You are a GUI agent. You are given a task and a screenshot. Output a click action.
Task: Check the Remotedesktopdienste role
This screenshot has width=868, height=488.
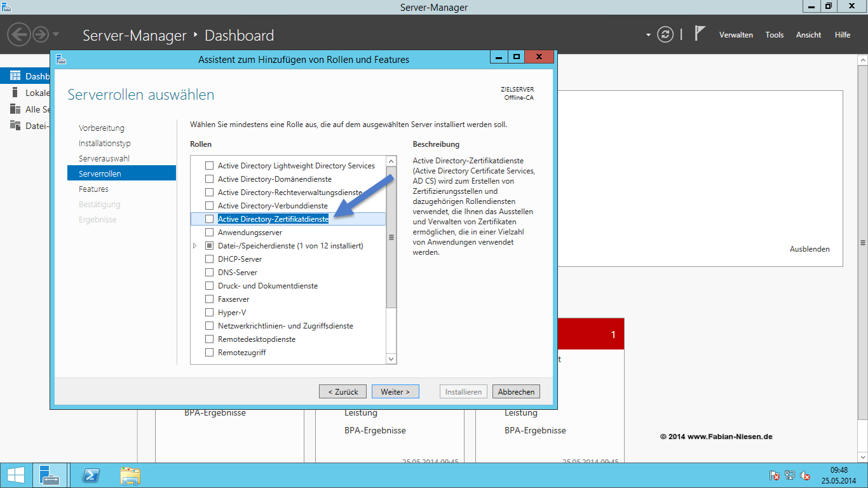(x=210, y=339)
